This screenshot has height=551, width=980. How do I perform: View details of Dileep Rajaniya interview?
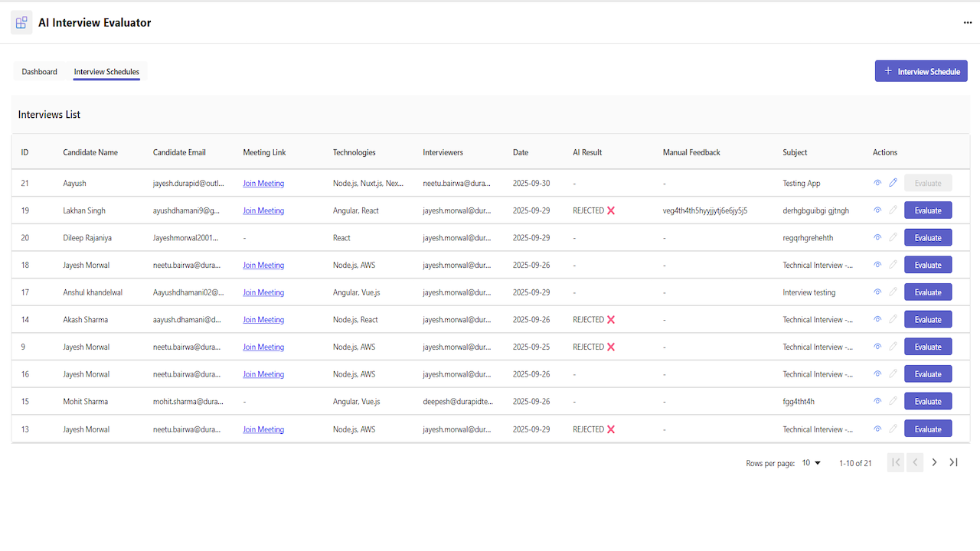point(877,238)
